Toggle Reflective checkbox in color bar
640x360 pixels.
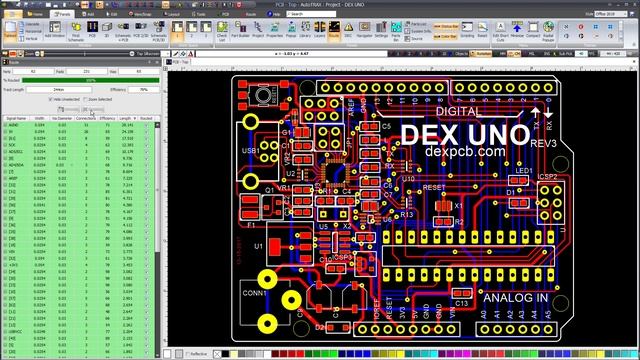pyautogui.click(x=188, y=354)
